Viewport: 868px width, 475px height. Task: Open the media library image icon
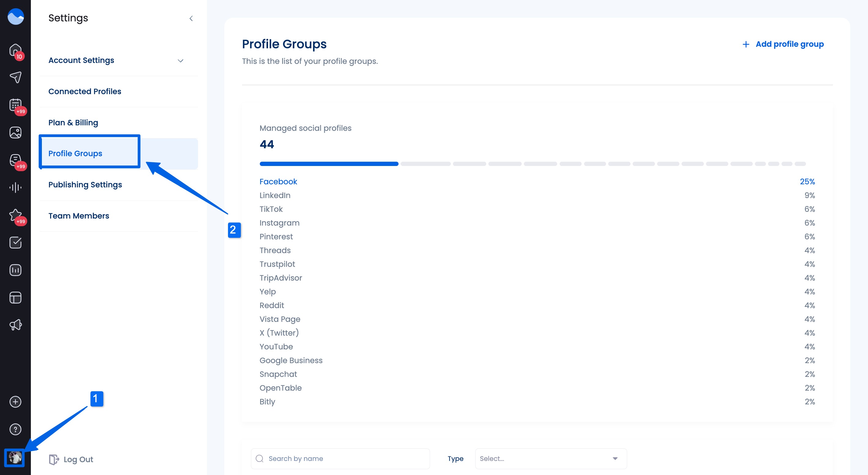click(15, 132)
